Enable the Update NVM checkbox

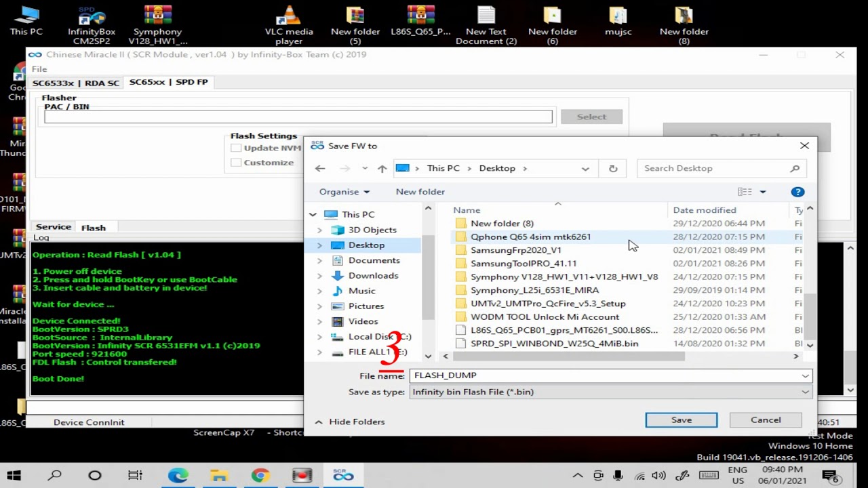pos(236,148)
